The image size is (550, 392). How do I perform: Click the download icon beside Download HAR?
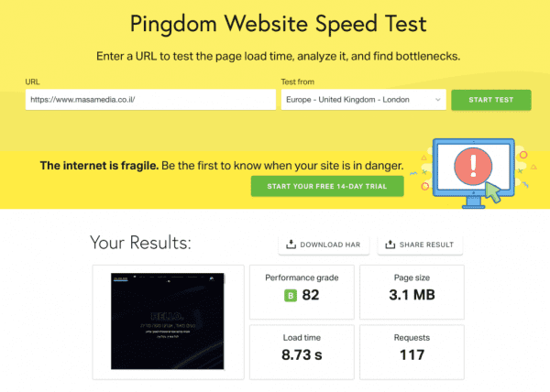click(291, 245)
